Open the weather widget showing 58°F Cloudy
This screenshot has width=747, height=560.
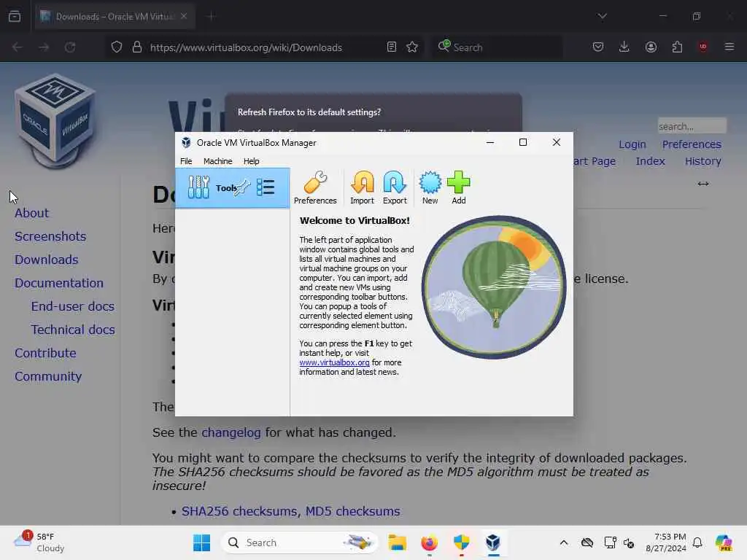pos(39,542)
